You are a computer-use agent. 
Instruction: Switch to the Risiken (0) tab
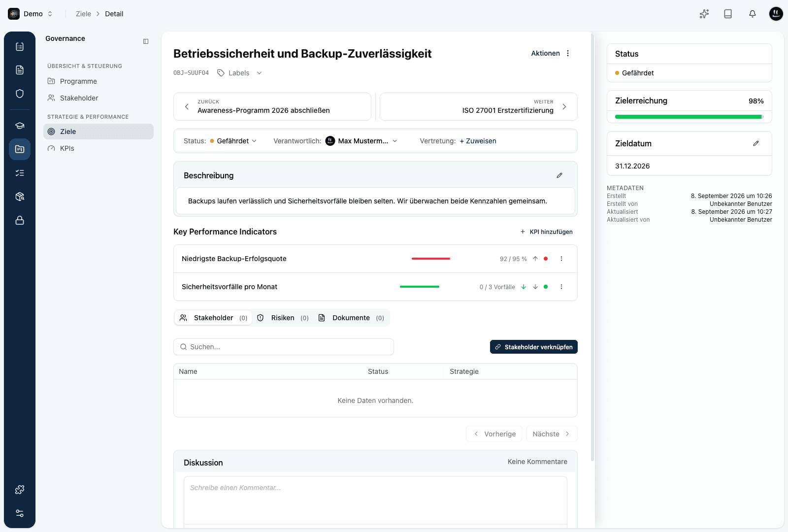pos(283,318)
